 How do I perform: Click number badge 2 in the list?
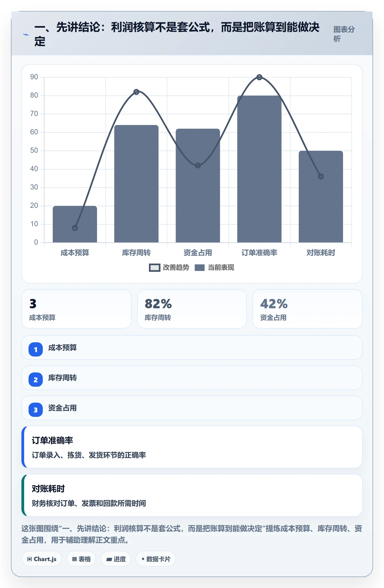click(x=36, y=380)
